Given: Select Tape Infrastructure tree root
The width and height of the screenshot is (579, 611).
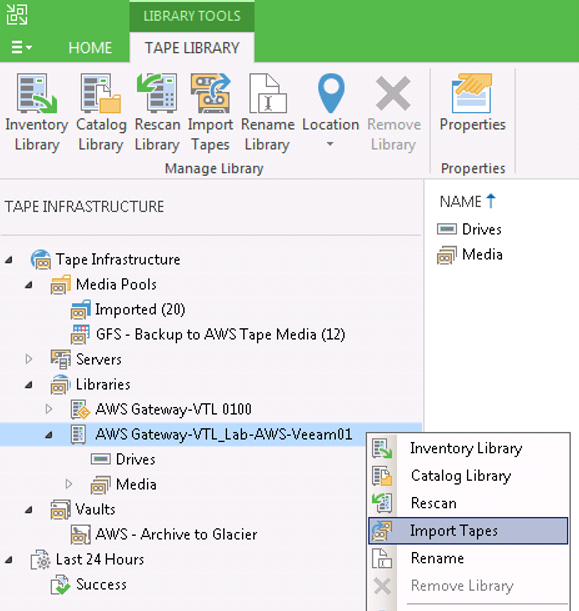Looking at the screenshot, I should click(118, 260).
